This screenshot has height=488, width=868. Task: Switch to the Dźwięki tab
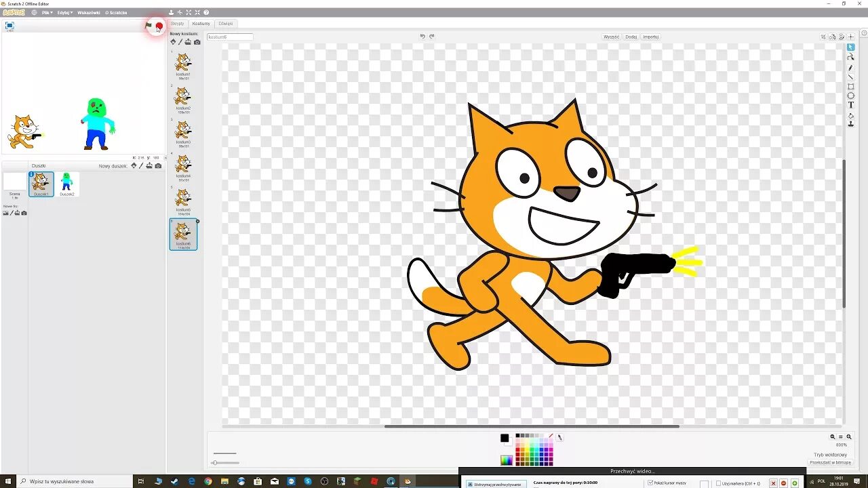coord(225,24)
